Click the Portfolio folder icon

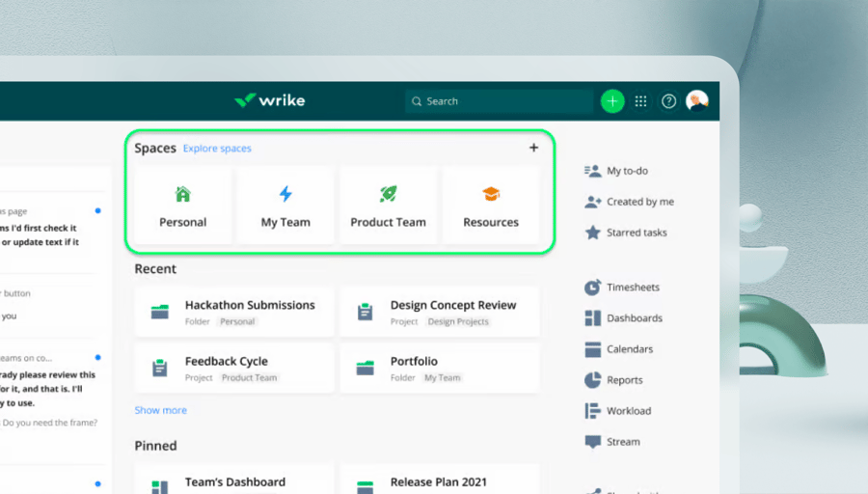tap(365, 368)
